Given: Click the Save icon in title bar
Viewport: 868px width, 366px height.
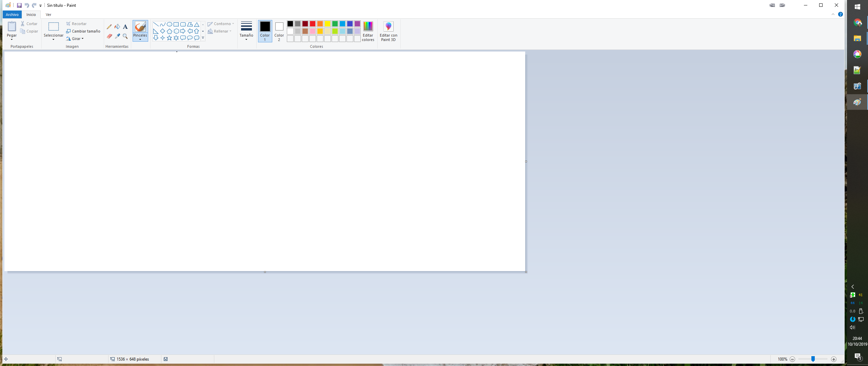Looking at the screenshot, I should 19,5.
